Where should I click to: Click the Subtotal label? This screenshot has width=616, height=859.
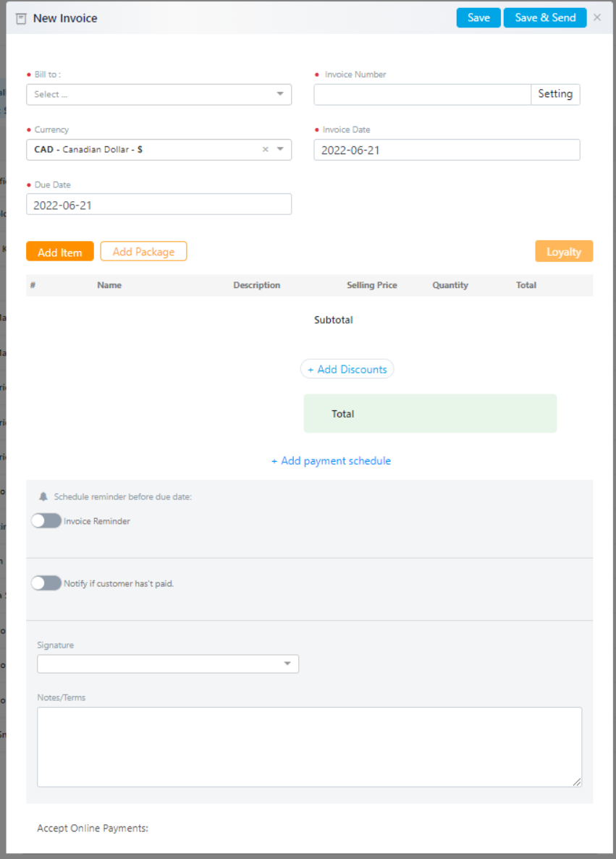click(x=333, y=320)
